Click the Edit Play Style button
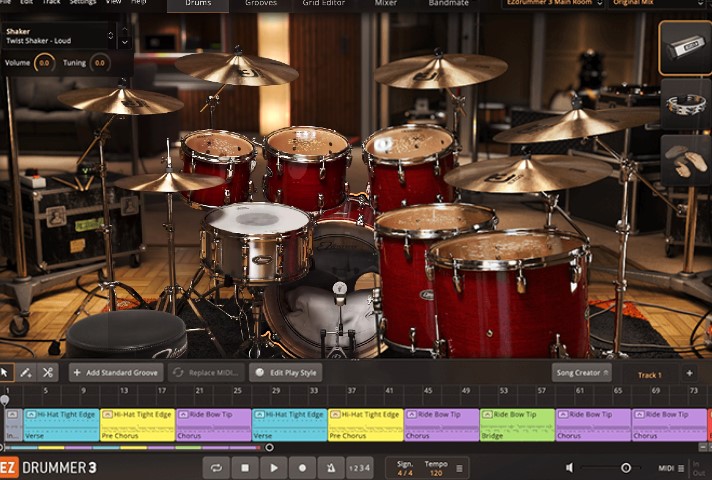 pyautogui.click(x=286, y=372)
